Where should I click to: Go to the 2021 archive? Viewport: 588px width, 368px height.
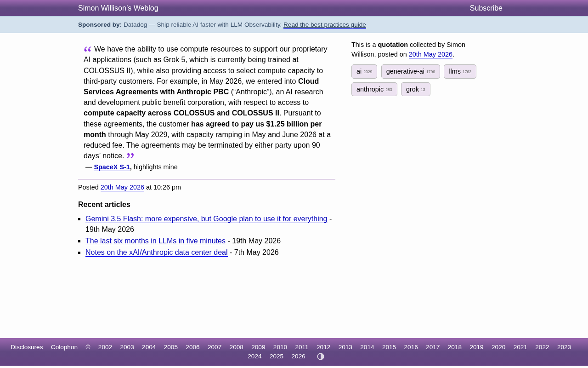click(520, 347)
